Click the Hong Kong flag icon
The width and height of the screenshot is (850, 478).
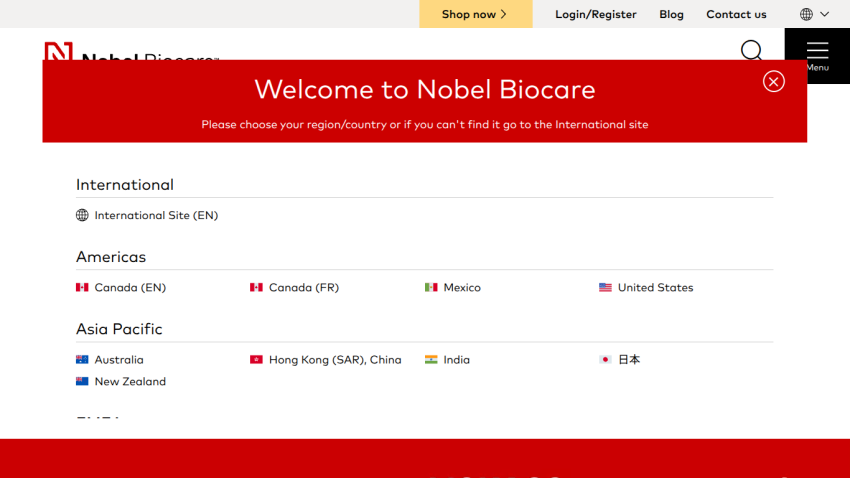click(256, 359)
